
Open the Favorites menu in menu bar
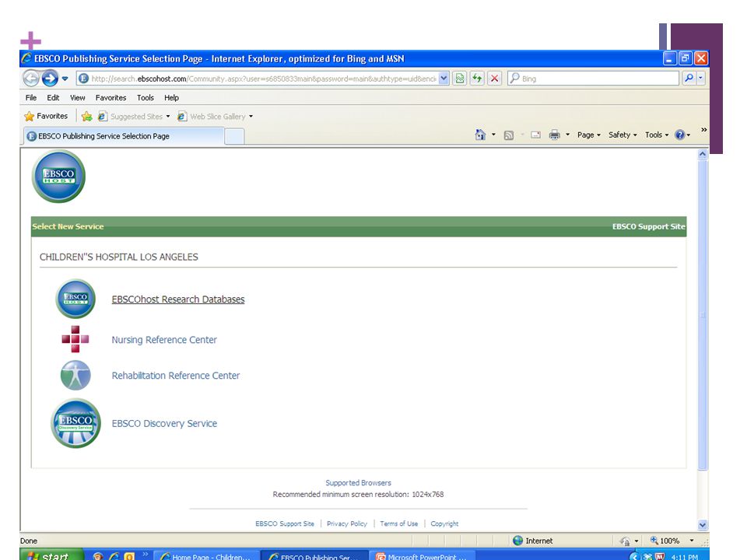111,98
